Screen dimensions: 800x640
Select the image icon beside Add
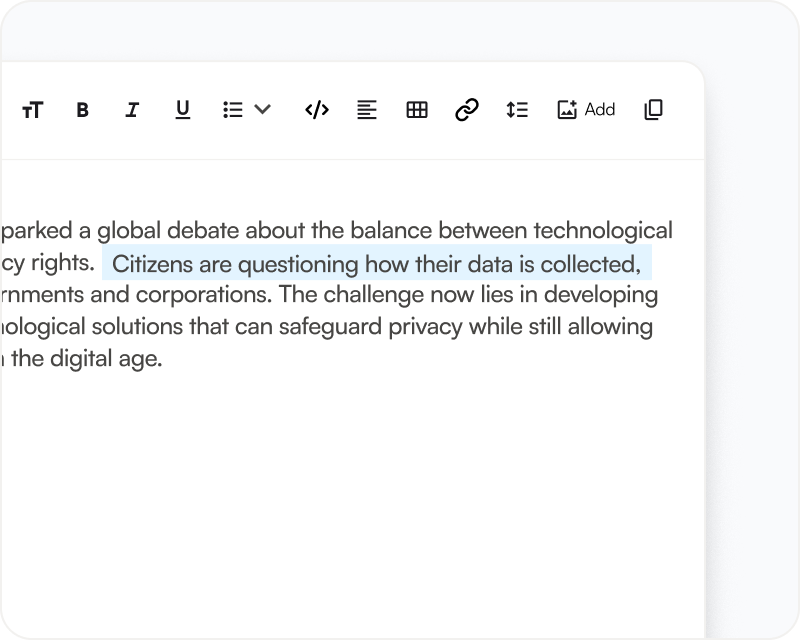coord(565,110)
